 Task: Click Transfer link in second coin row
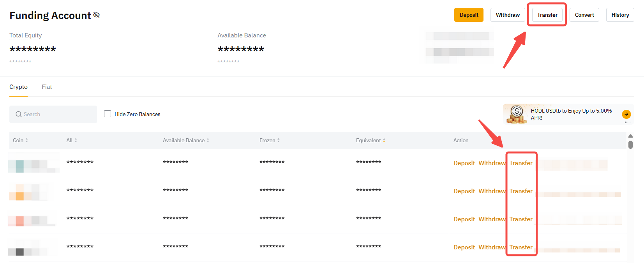520,191
